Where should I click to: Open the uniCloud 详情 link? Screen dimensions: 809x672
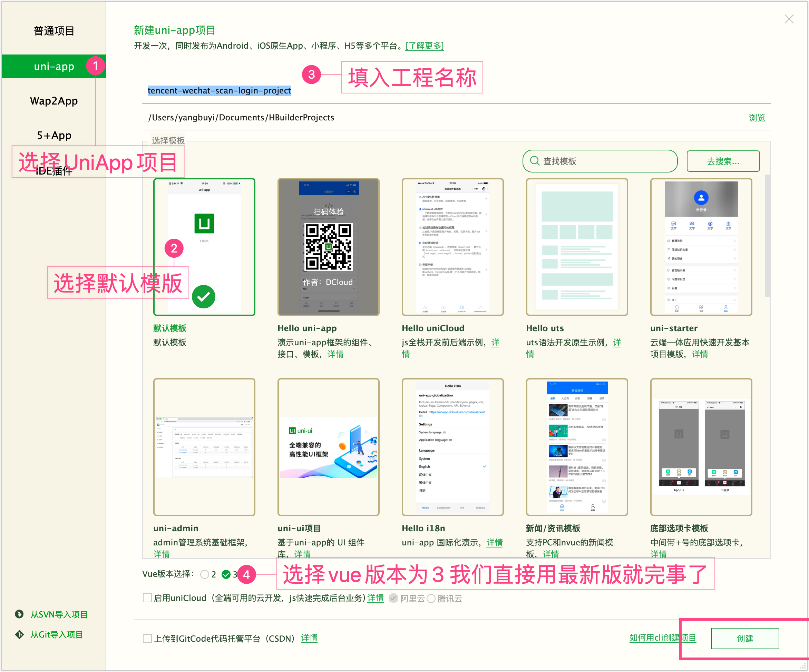(x=376, y=598)
